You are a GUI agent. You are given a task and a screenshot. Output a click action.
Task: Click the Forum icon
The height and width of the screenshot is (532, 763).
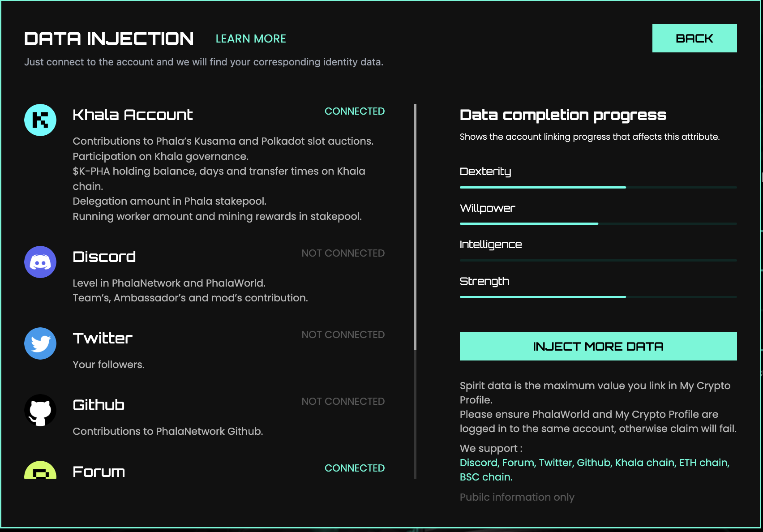coord(40,470)
